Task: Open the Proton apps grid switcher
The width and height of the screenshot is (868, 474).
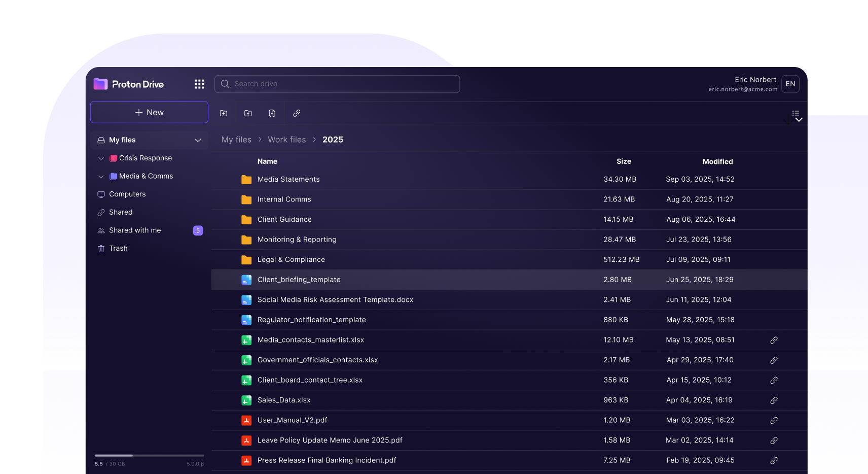Action: tap(199, 84)
